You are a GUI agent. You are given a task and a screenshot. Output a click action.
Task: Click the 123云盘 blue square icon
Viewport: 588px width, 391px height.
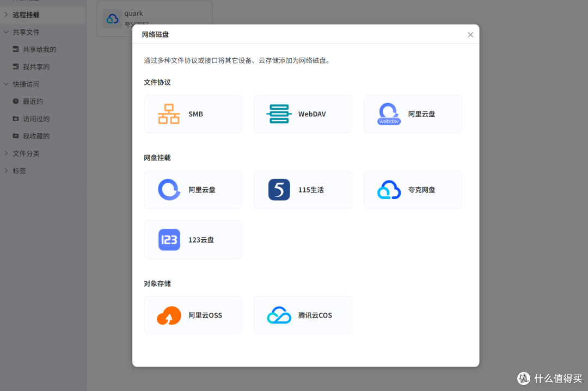[169, 240]
